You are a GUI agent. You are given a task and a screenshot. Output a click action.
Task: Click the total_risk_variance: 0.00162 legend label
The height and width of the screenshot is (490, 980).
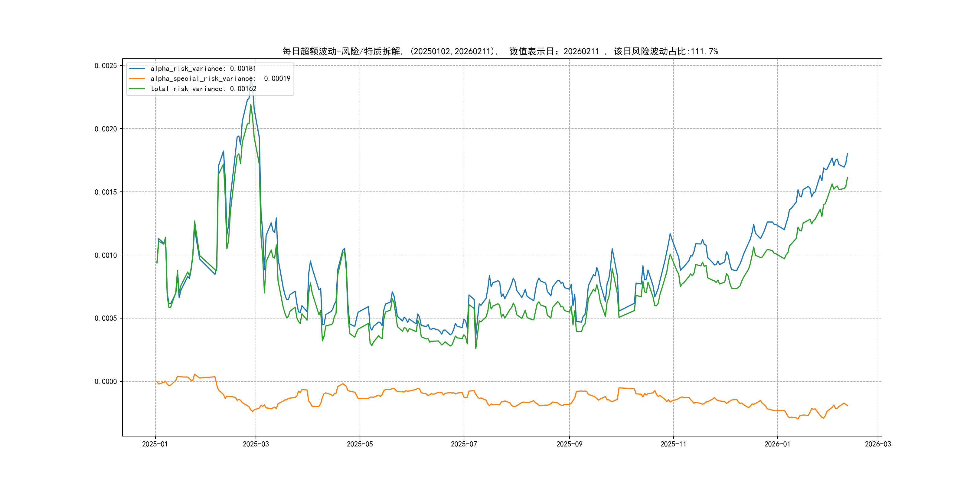pos(204,89)
